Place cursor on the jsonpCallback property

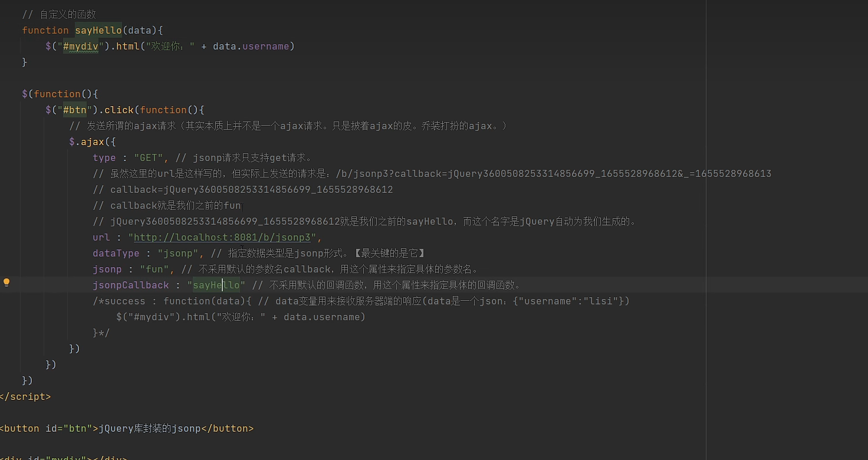[x=130, y=285]
